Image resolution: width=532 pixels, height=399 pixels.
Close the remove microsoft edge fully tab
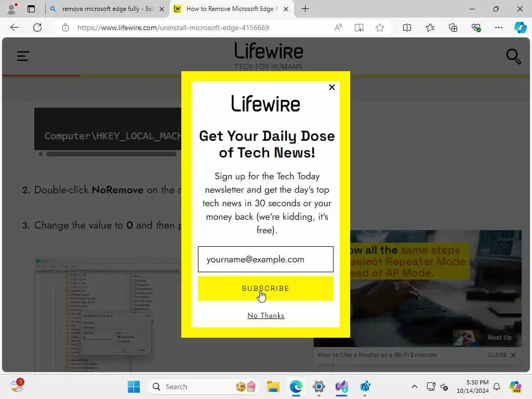(x=162, y=9)
